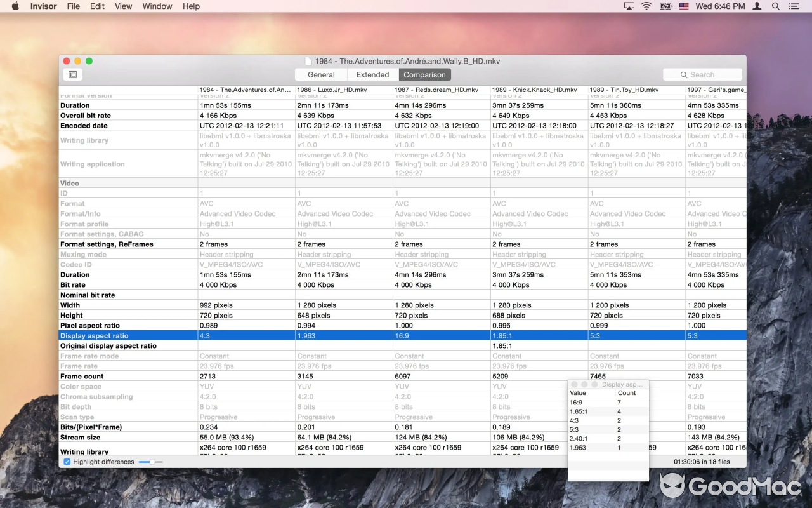
Task: Click the Value column header
Action: coord(578,393)
